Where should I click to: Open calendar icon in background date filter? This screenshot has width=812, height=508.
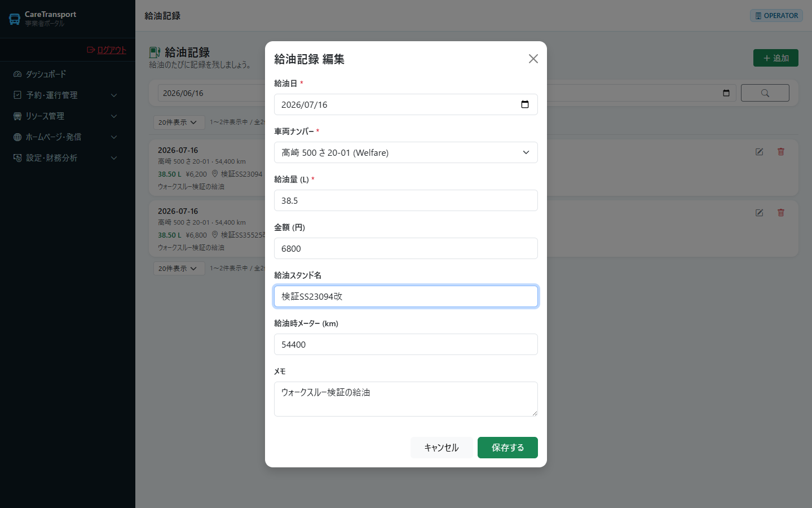pos(726,93)
